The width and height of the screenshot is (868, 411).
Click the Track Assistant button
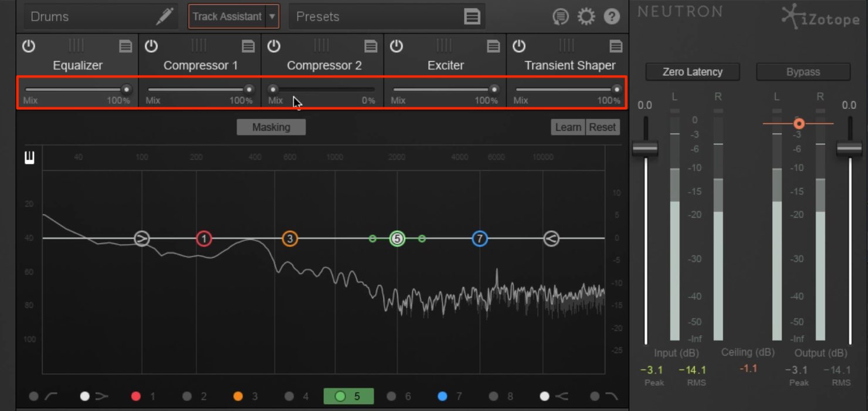pos(227,16)
